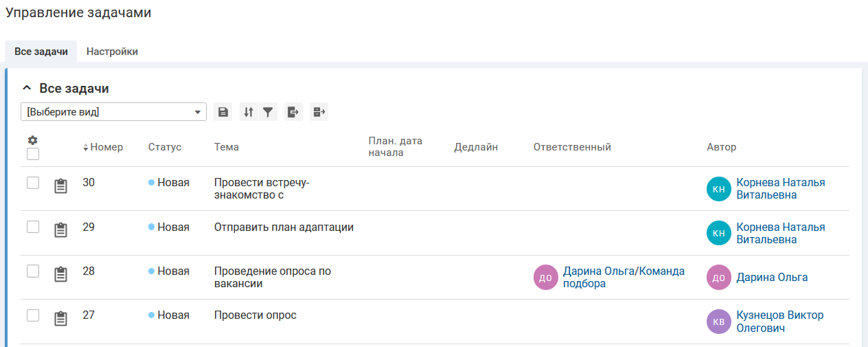The width and height of the screenshot is (868, 347).
Task: Tick the select-all checkbox in table header
Action: click(x=33, y=154)
